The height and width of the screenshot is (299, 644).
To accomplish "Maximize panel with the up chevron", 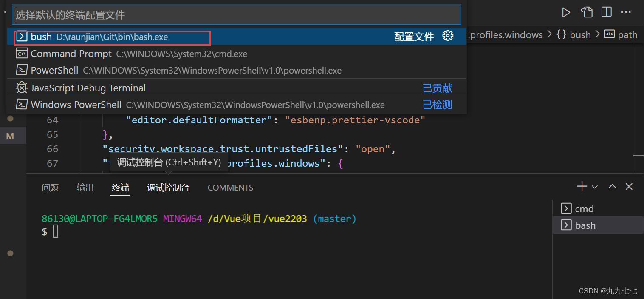I will pyautogui.click(x=612, y=186).
